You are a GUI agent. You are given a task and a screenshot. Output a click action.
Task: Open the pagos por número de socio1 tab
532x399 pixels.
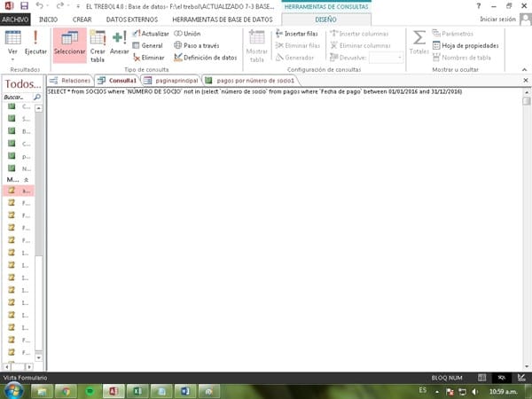coord(250,81)
